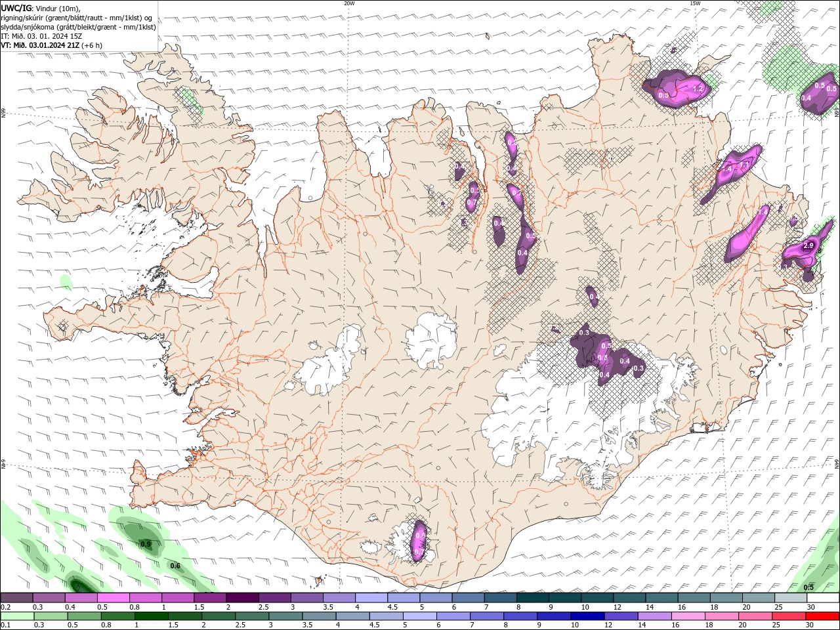Select the lower legend swatch between 0.5 and 0.8

[85, 616]
